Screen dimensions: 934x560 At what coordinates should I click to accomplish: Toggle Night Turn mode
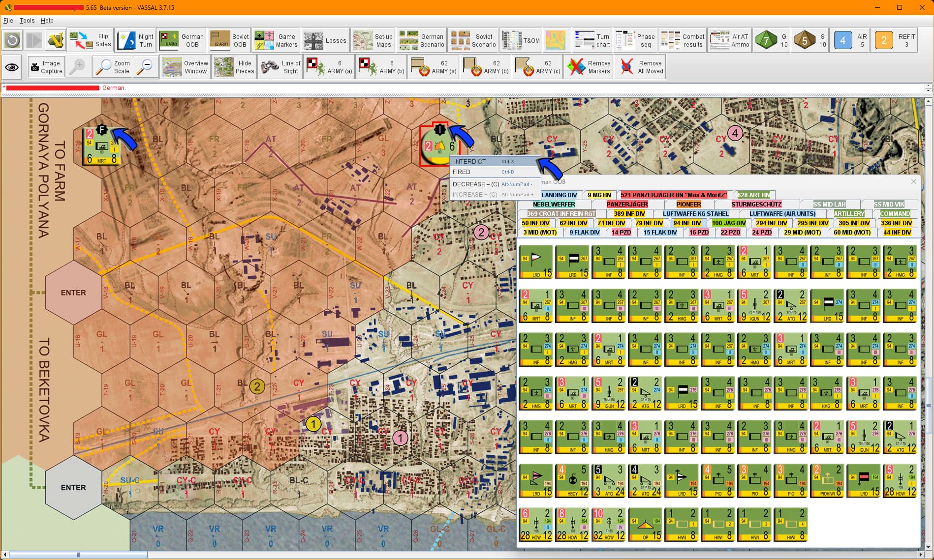click(135, 40)
